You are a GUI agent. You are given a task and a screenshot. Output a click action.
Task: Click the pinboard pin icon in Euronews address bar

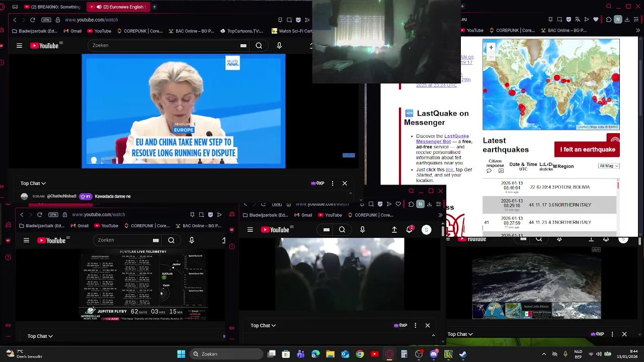(280, 20)
